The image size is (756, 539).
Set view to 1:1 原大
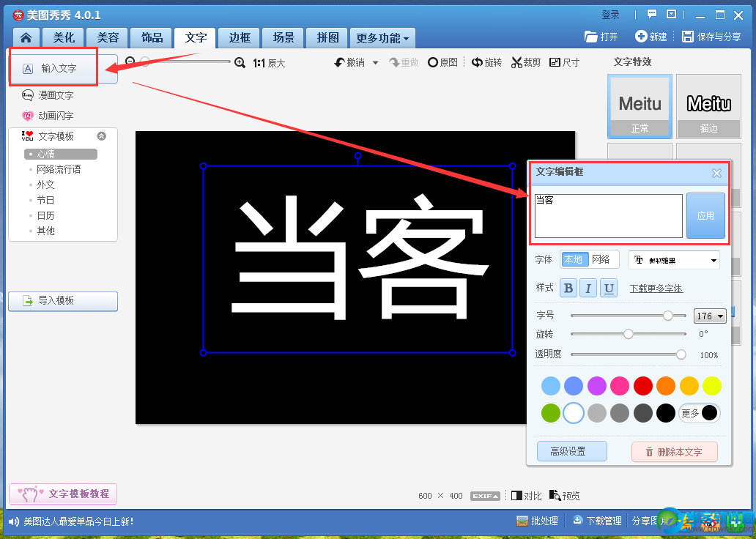pyautogui.click(x=269, y=63)
